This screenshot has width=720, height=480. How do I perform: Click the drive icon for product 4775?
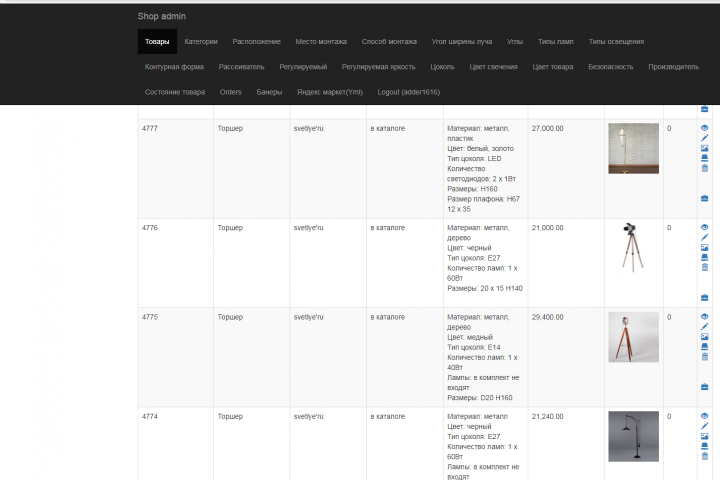(704, 347)
